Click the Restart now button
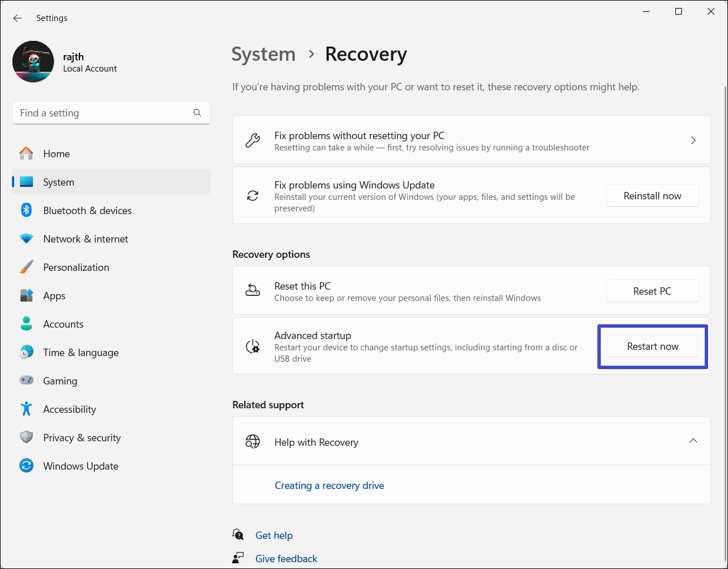 652,346
